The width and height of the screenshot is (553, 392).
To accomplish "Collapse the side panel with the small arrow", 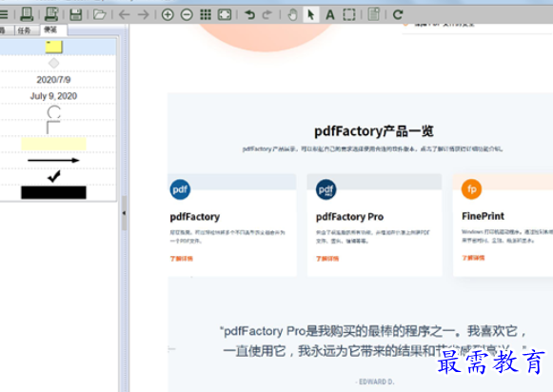I will (x=124, y=213).
